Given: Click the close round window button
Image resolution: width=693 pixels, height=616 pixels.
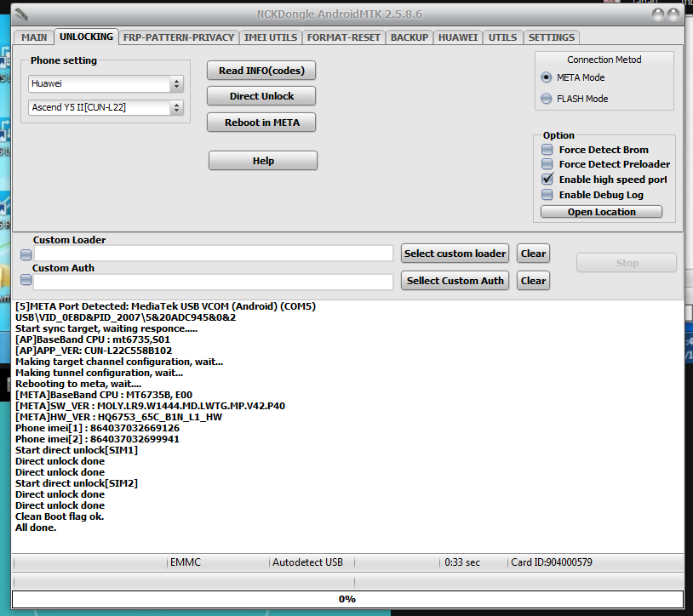Looking at the screenshot, I should pyautogui.click(x=673, y=14).
